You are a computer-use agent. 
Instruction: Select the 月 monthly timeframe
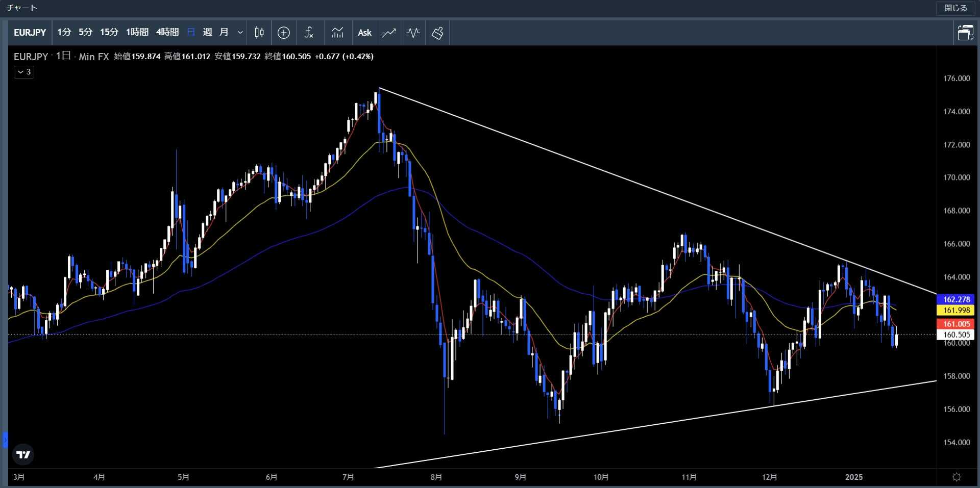tap(224, 33)
